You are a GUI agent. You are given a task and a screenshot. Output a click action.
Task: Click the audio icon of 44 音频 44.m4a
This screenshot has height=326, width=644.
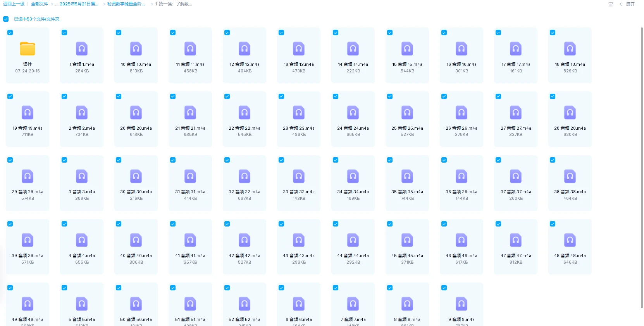tap(353, 240)
